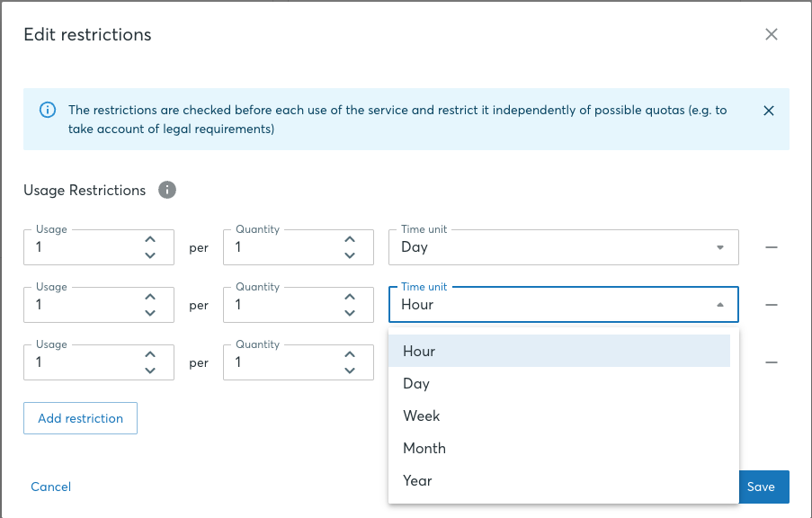Increase Quantity in the second restriction row
Viewport: 812px width, 518px height.
[x=350, y=297]
